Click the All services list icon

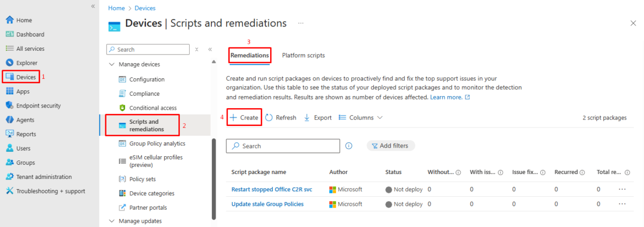pos(10,49)
